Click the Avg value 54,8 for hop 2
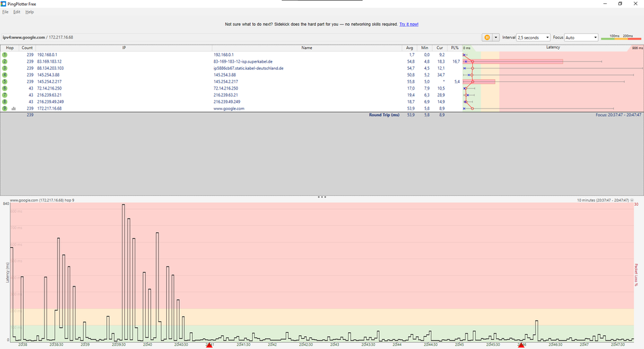Viewport: 644px width, 349px height. pyautogui.click(x=411, y=61)
